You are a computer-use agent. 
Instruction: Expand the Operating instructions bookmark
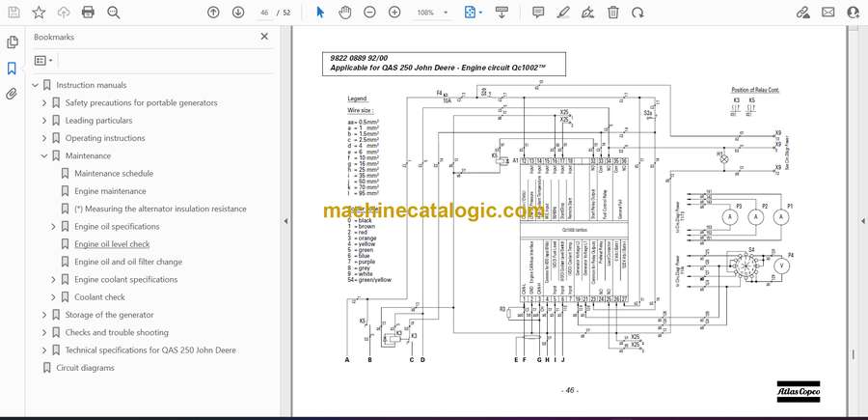[x=44, y=138]
